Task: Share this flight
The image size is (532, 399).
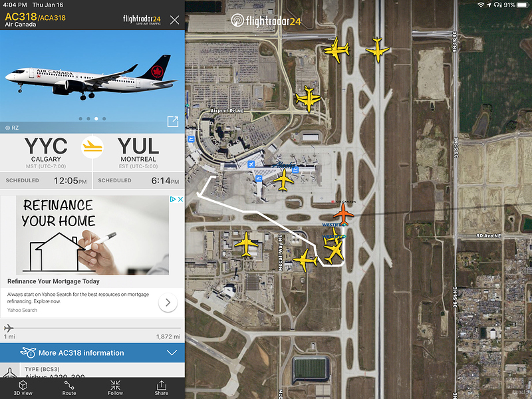Action: [x=162, y=388]
